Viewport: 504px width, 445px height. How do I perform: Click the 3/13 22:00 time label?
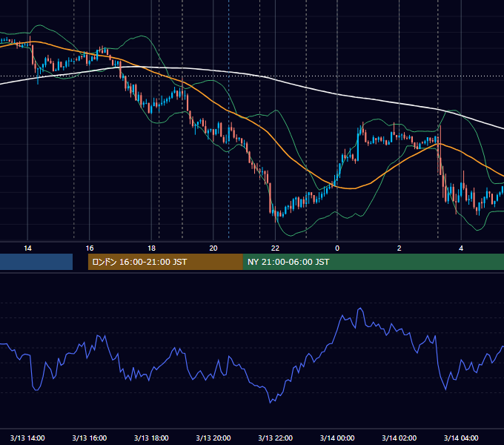[276, 438]
